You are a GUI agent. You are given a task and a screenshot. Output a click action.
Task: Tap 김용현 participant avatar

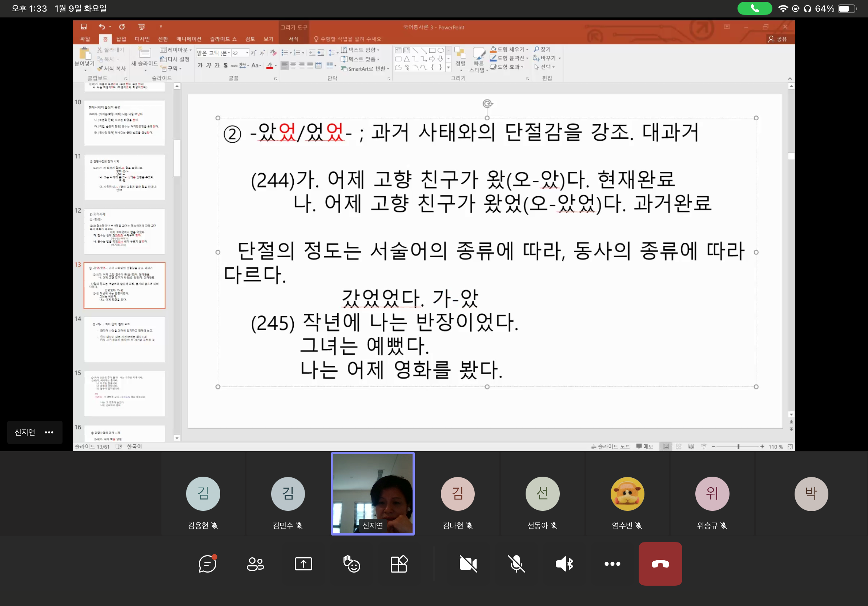[203, 494]
